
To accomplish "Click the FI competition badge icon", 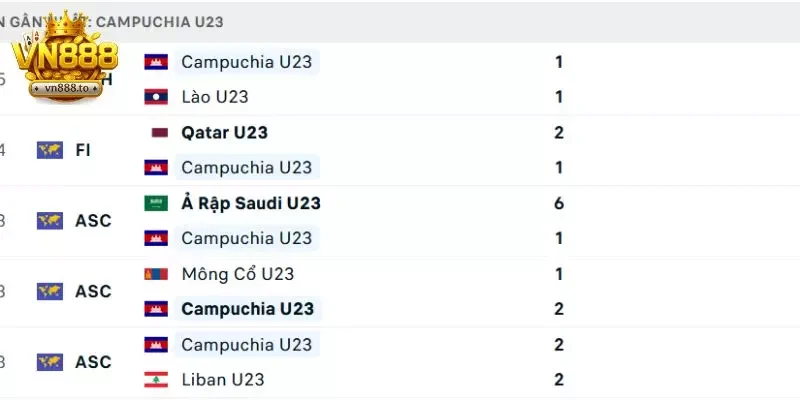I will (x=49, y=150).
